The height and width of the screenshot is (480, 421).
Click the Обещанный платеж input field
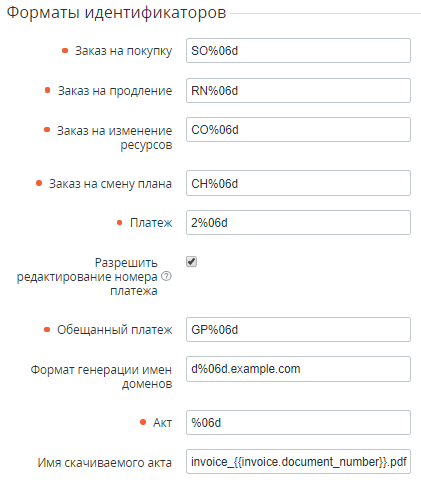(298, 329)
